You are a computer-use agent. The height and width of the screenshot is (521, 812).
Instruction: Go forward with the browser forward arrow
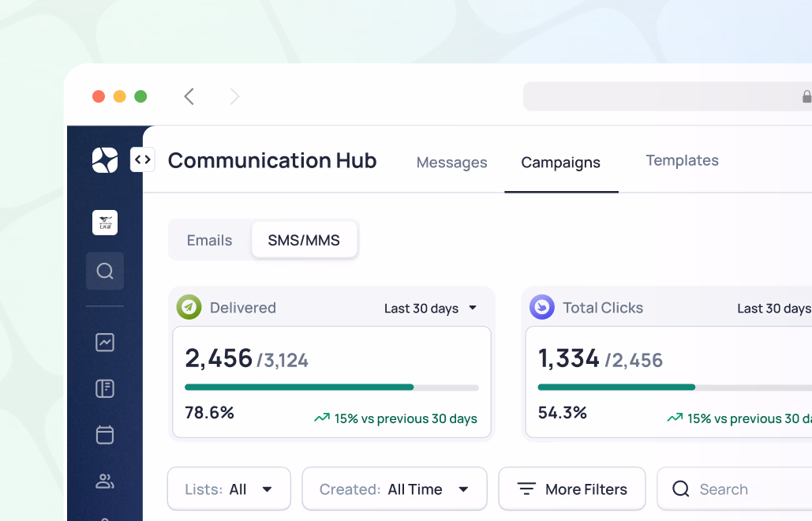click(234, 96)
